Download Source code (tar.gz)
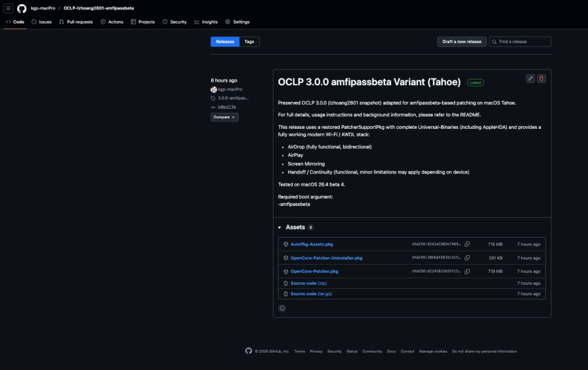The image size is (588, 370). point(311,294)
